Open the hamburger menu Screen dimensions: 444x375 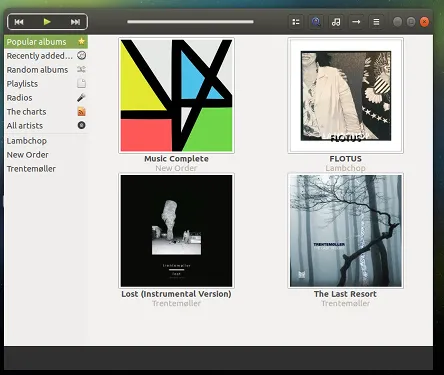tap(376, 22)
